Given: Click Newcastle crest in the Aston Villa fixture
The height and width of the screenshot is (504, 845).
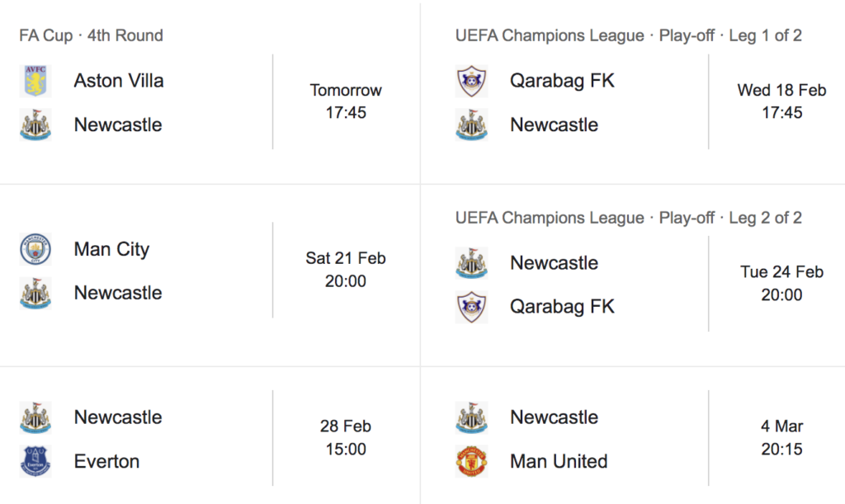Looking at the screenshot, I should click(x=35, y=125).
